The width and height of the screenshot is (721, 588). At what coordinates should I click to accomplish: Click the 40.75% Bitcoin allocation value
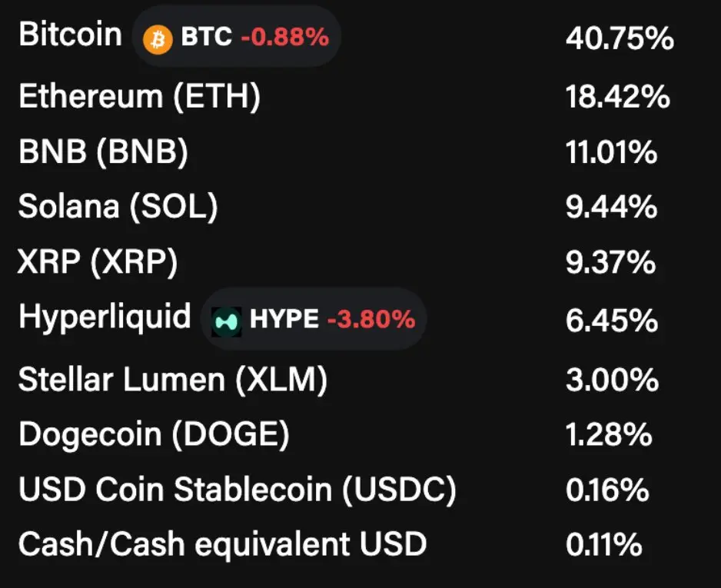[620, 38]
